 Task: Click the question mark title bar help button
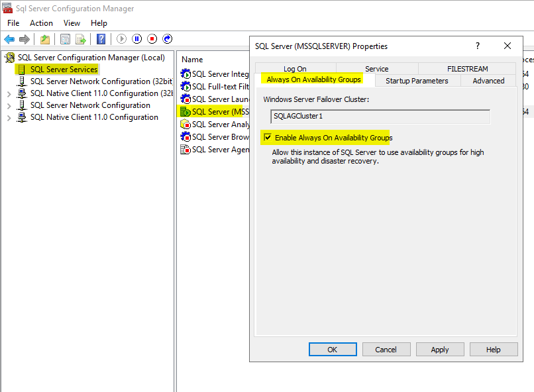click(x=478, y=46)
